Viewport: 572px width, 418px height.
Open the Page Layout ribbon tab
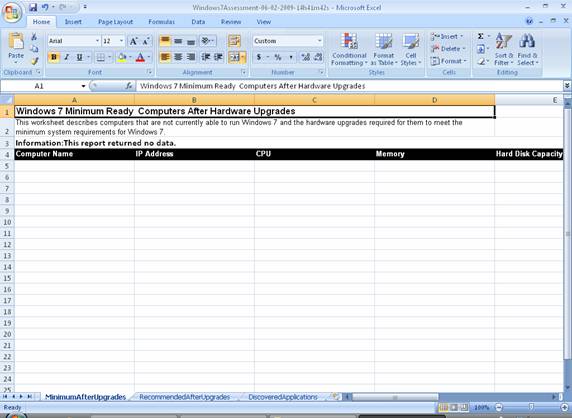click(115, 22)
